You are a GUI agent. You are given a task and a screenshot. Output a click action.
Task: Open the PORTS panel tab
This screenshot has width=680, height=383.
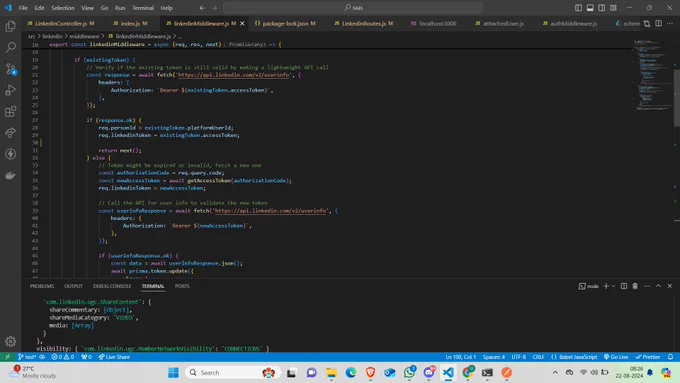point(182,286)
